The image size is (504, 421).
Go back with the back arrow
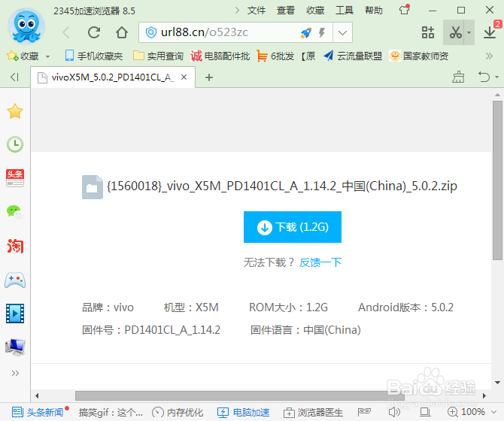(x=66, y=32)
